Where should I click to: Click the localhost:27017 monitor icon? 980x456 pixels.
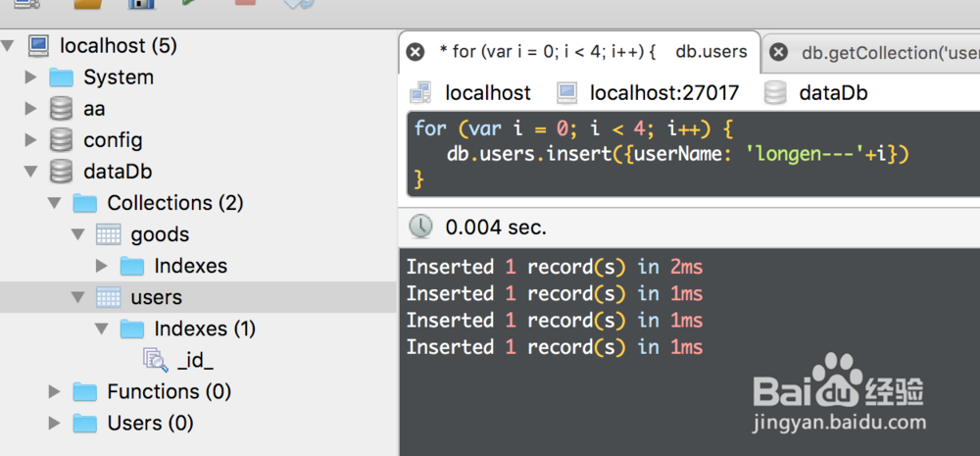[567, 93]
